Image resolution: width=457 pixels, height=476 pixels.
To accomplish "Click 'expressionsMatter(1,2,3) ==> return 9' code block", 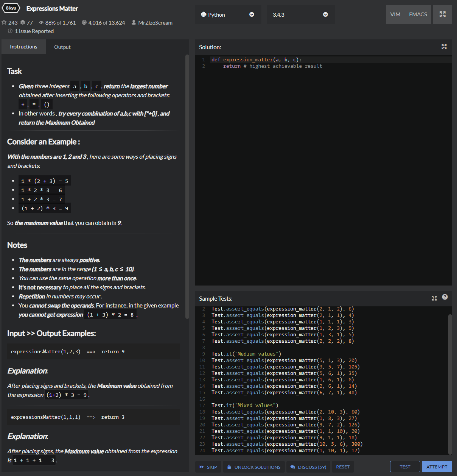I will 93,351.
